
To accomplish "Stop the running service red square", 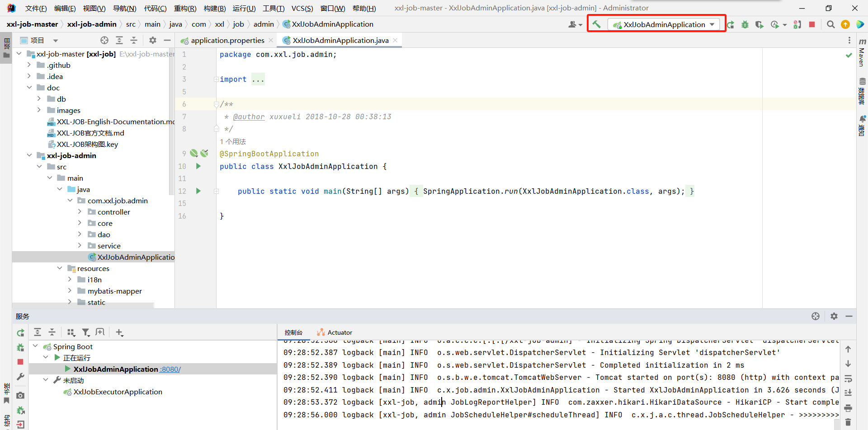I will [20, 362].
